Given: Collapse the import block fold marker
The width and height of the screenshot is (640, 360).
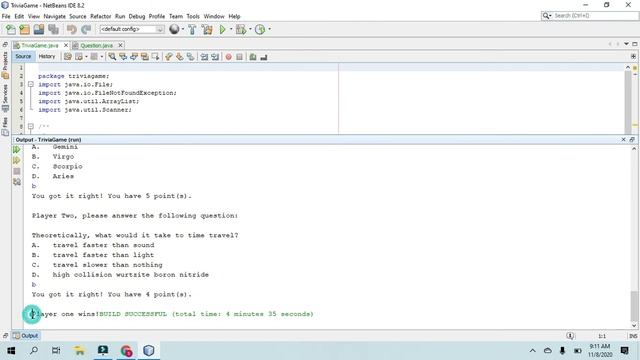Looking at the screenshot, I should [31, 84].
